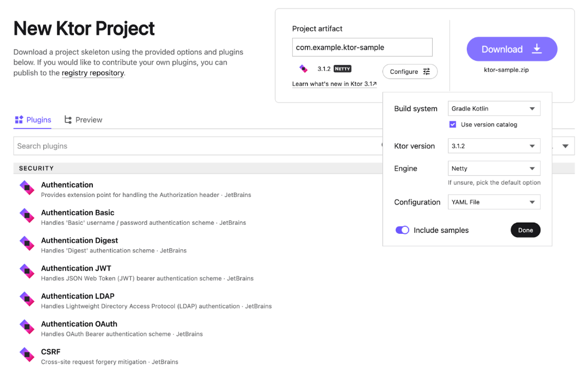
Task: Click the Authentication JWT plugin icon
Action: pos(27,271)
